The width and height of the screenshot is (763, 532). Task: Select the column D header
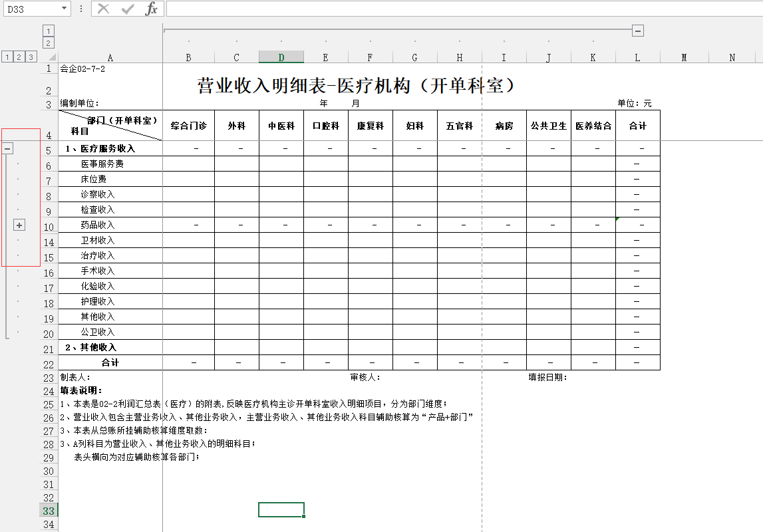281,58
